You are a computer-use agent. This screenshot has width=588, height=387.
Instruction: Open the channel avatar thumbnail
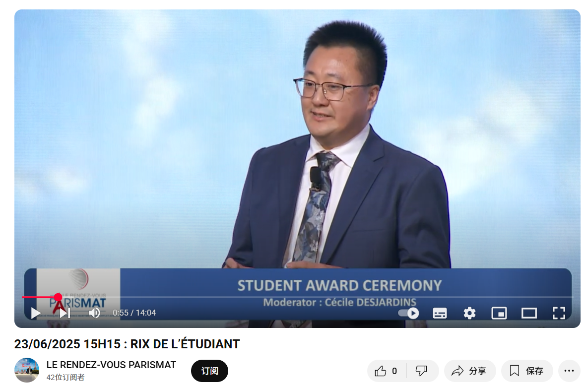[27, 370]
